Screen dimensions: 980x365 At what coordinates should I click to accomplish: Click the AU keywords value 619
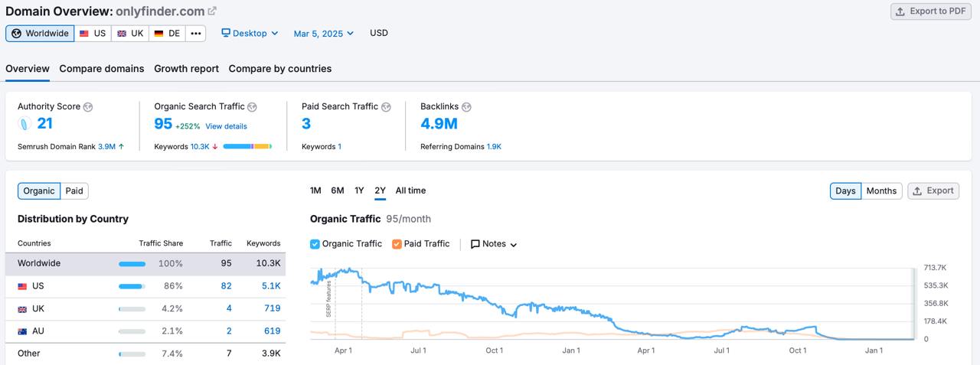[x=273, y=331]
